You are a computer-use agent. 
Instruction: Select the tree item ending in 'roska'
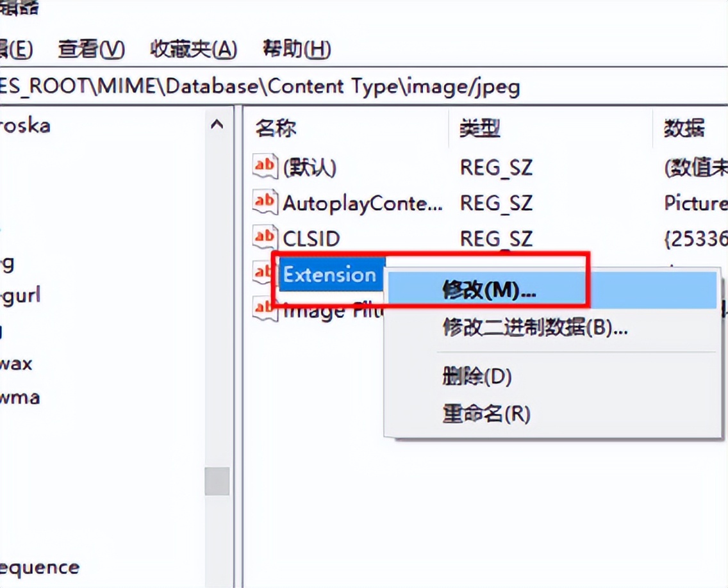(x=25, y=126)
